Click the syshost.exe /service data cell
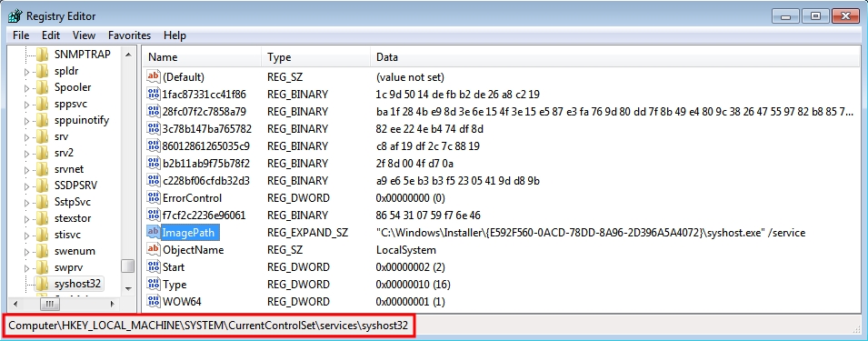The height and width of the screenshot is (341, 868). coord(591,233)
